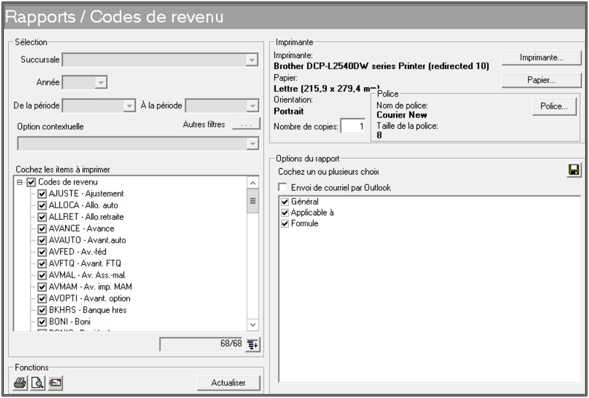Image resolution: width=589 pixels, height=398 pixels.
Task: Toggle the BKHRS - Banque hres checkbox
Action: click(42, 310)
